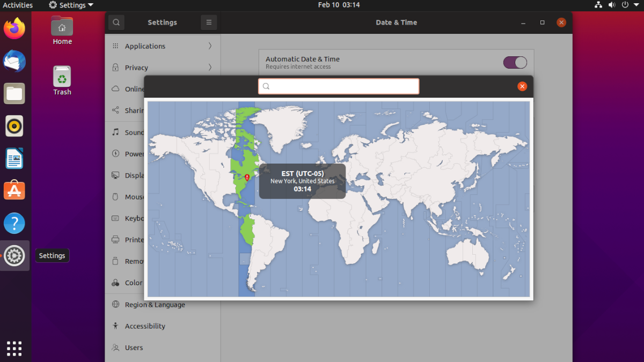Open Ubuntu Software from the dock

coord(14,191)
